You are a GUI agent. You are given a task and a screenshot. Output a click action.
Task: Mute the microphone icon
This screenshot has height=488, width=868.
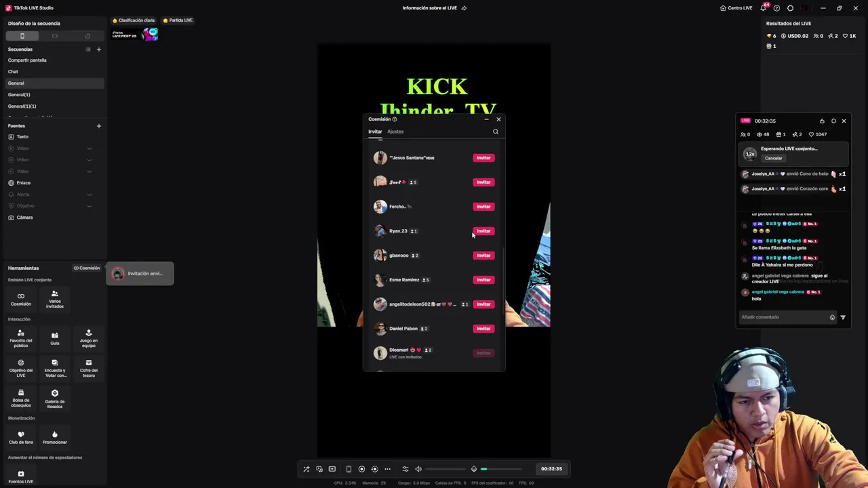pyautogui.click(x=474, y=469)
